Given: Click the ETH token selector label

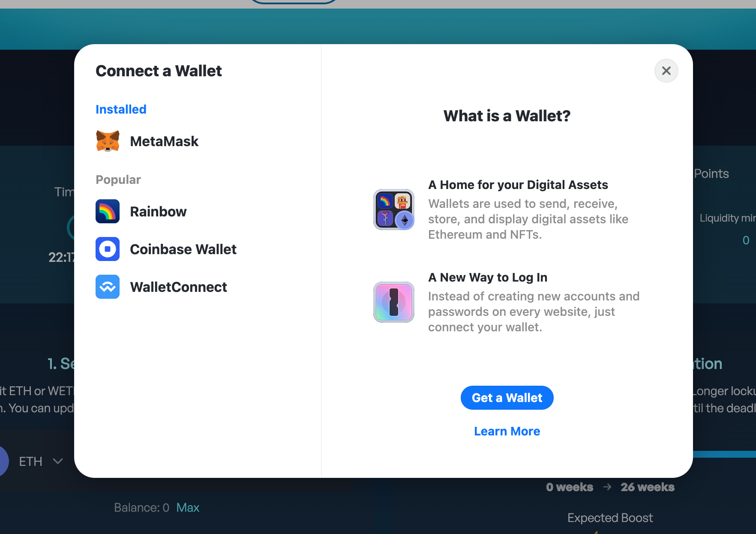Looking at the screenshot, I should pos(31,462).
